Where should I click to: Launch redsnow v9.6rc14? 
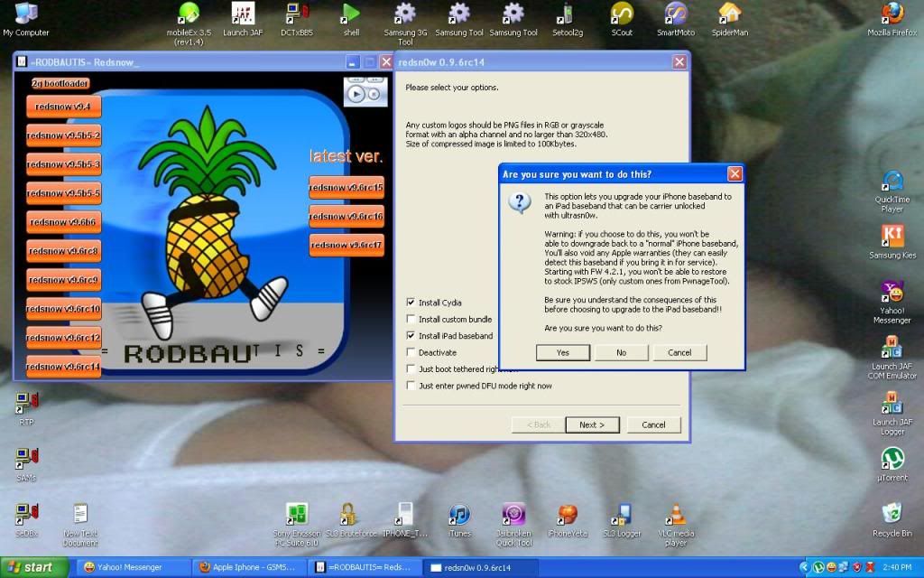point(63,367)
